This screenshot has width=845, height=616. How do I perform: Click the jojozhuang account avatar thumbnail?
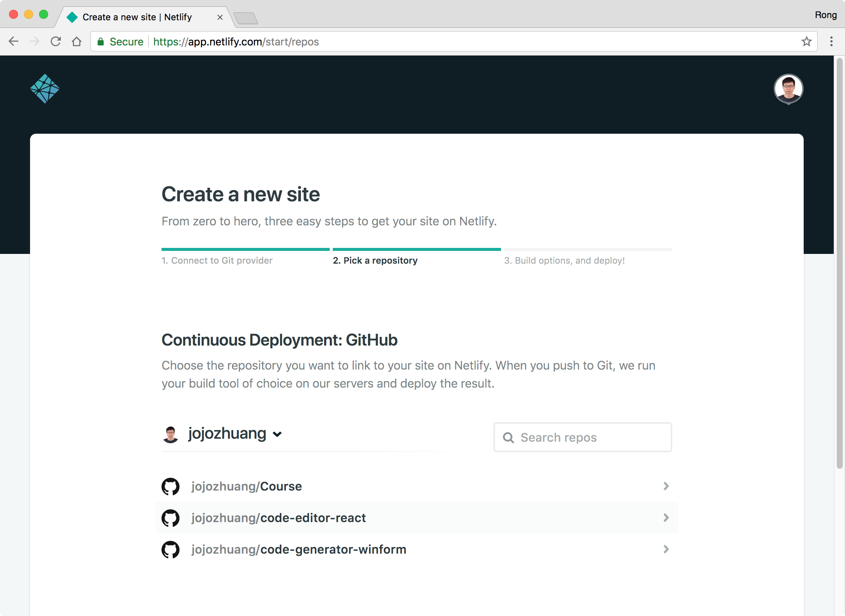click(x=171, y=434)
